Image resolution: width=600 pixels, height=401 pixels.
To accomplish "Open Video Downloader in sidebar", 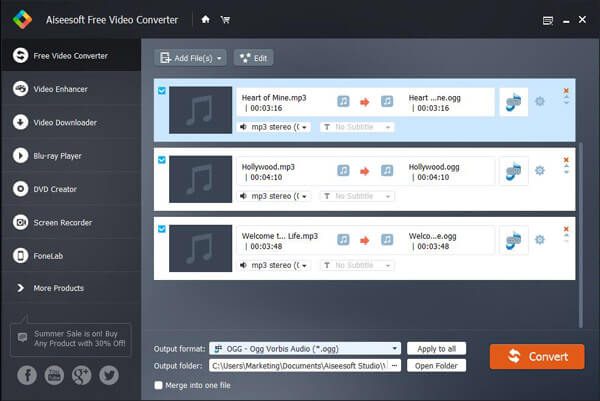I will pyautogui.click(x=71, y=122).
